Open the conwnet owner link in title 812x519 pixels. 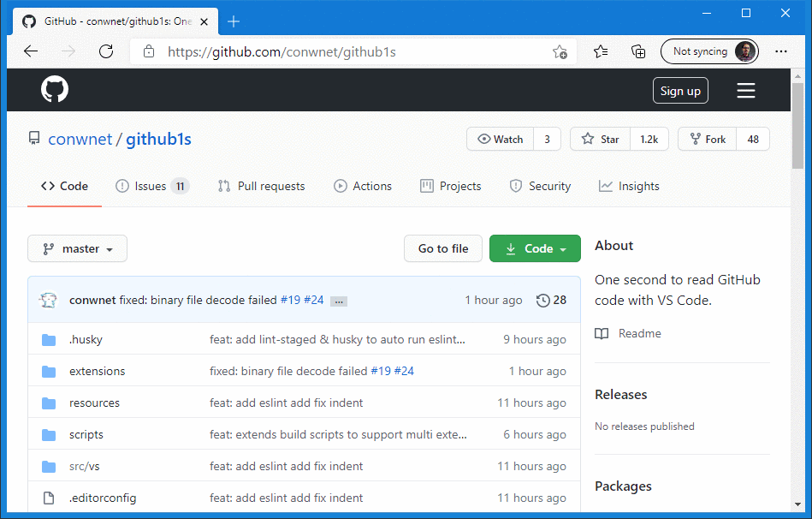[x=80, y=139]
